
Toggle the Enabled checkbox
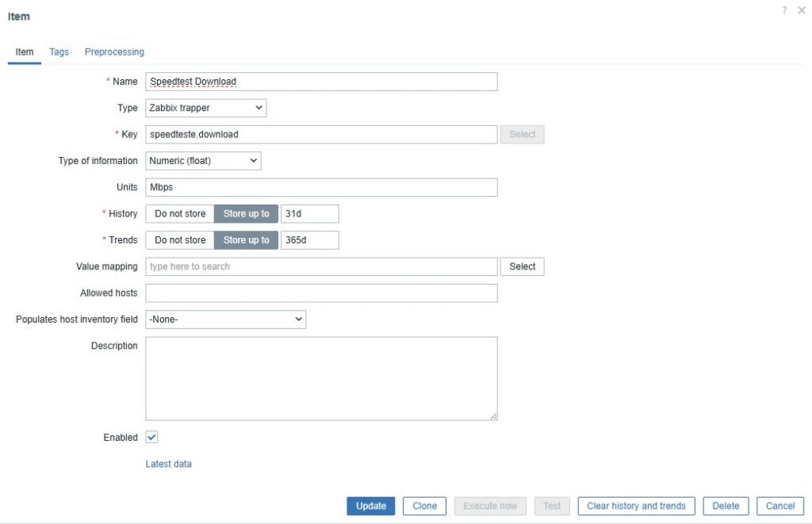point(152,438)
